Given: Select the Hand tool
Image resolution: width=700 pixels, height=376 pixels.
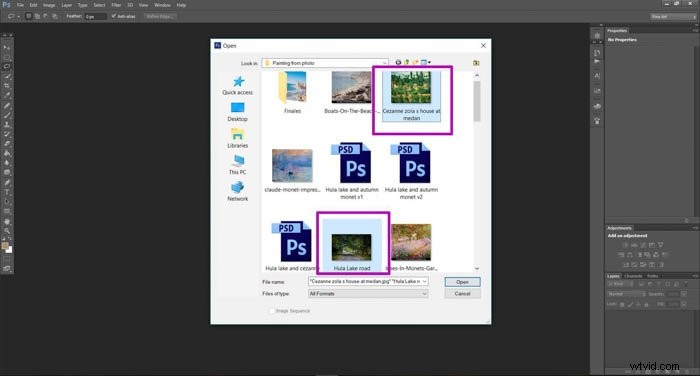Looking at the screenshot, I should (x=7, y=221).
